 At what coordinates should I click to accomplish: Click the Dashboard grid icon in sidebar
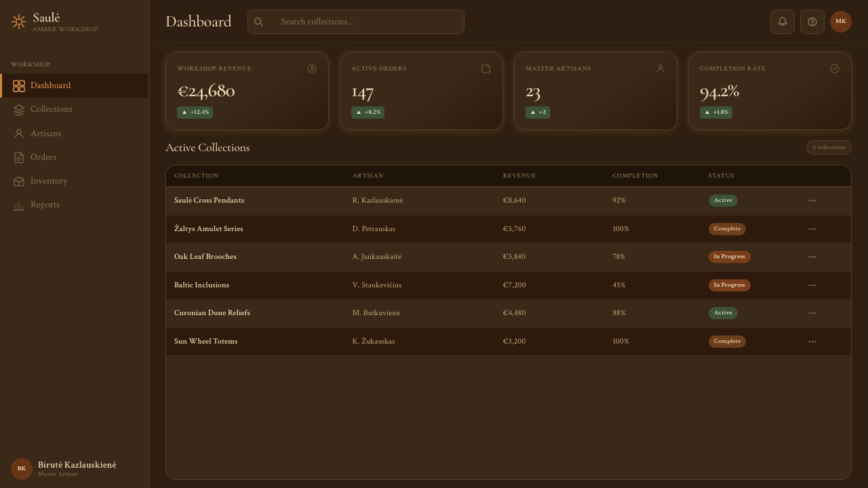click(x=19, y=86)
